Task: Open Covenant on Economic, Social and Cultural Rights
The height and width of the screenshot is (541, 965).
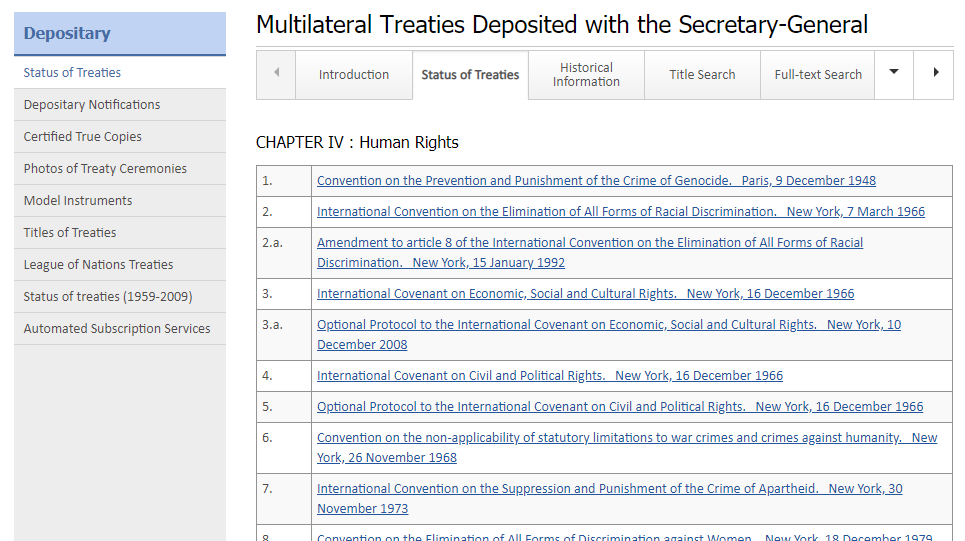Action: tap(585, 294)
